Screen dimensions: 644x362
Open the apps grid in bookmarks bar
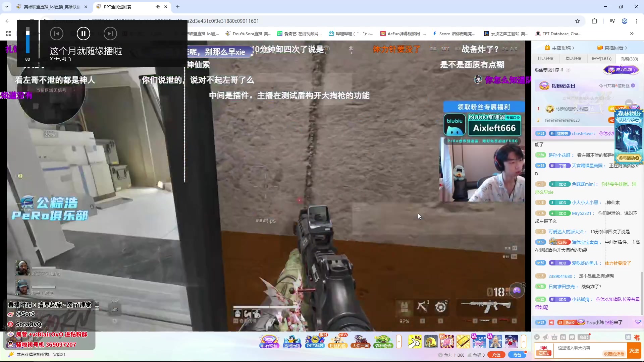click(x=9, y=34)
